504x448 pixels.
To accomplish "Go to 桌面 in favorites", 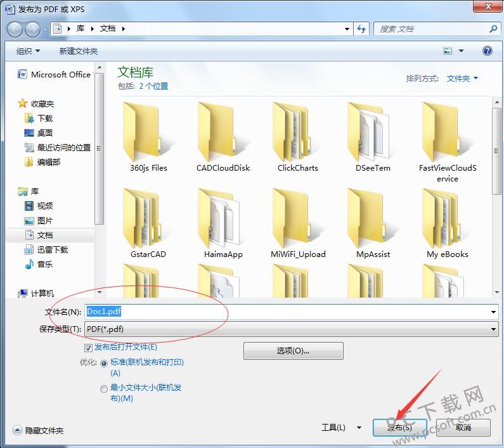I will (x=39, y=133).
